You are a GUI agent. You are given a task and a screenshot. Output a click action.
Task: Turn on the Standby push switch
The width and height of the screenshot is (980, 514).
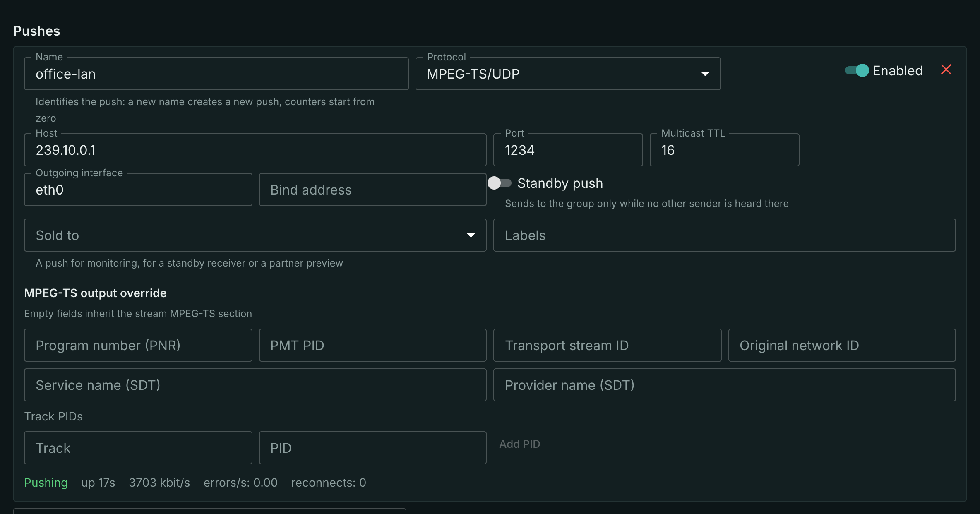(x=499, y=183)
